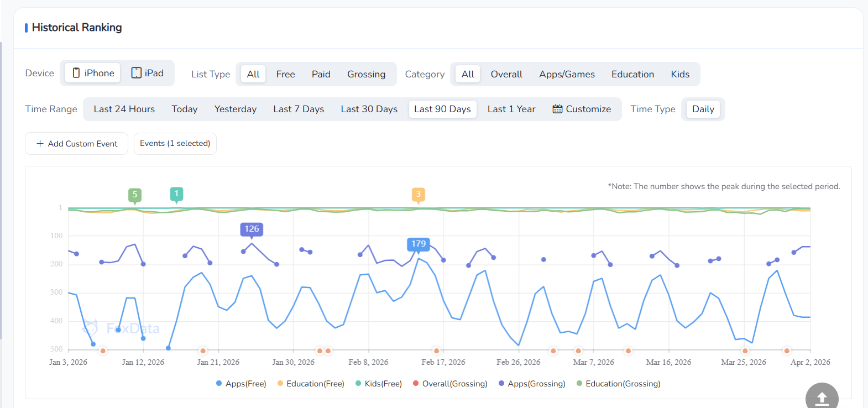Open the Daily time type selector
This screenshot has width=868, height=408.
(x=703, y=109)
